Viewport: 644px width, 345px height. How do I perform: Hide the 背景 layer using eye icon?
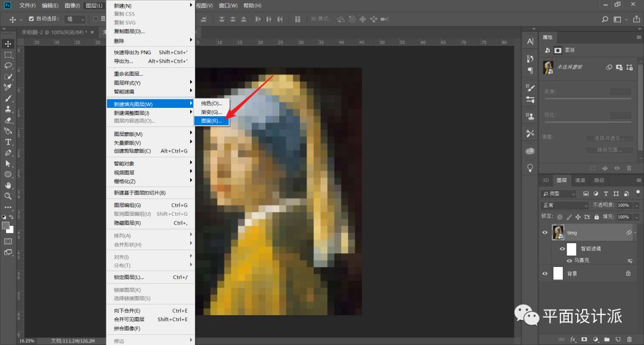click(544, 273)
